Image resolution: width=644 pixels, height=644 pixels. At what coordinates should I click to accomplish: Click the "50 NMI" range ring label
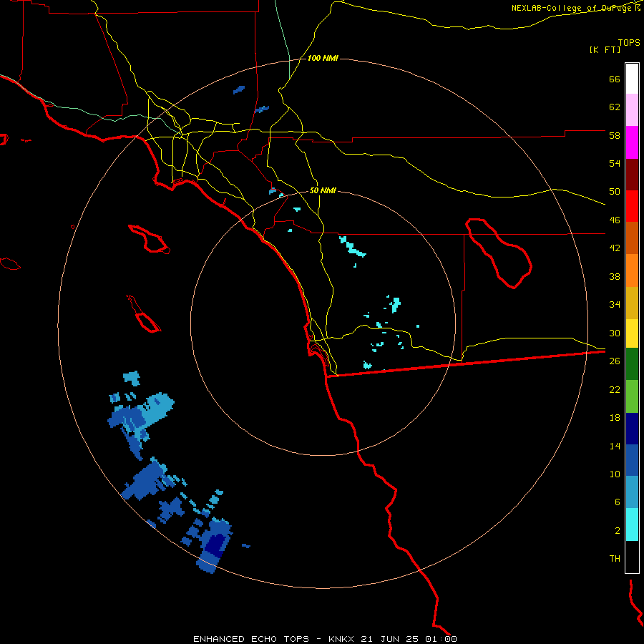pyautogui.click(x=323, y=190)
